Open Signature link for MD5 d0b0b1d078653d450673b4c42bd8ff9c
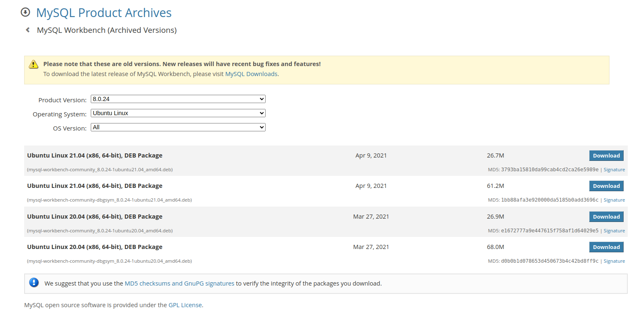The image size is (644, 313). [614, 261]
